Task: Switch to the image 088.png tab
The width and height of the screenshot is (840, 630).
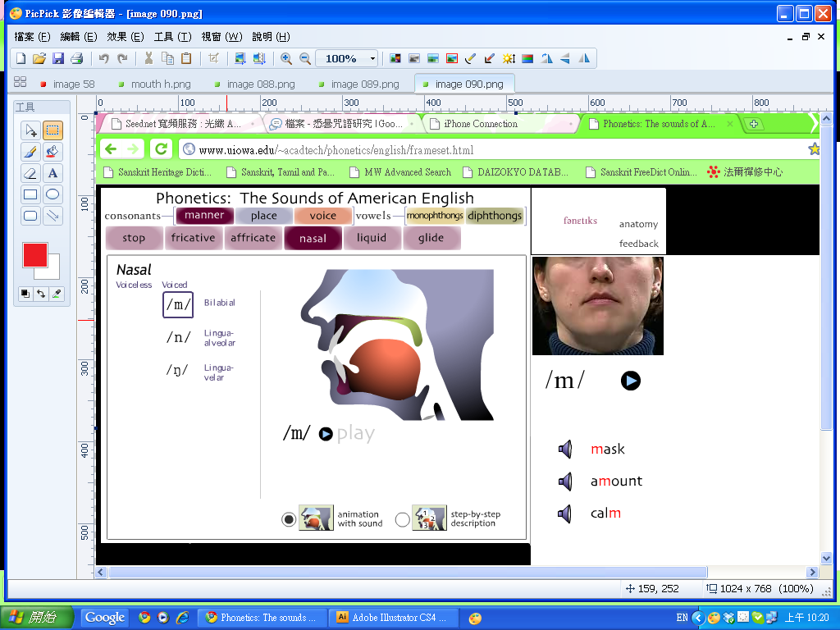Action: point(260,84)
